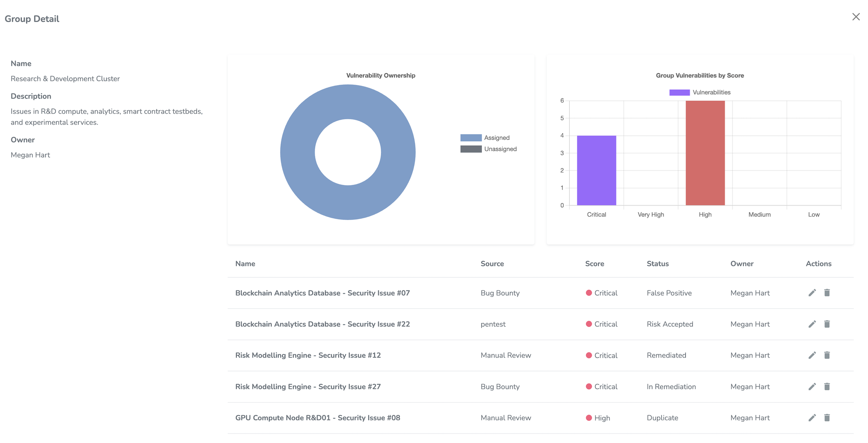868x443 pixels.
Task: Sort table by Score column header
Action: click(594, 264)
